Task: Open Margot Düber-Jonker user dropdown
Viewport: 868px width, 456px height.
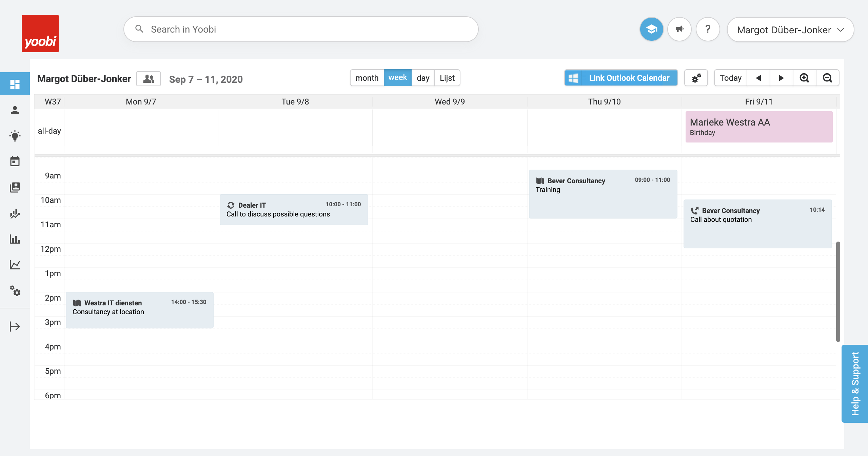Action: (790, 30)
